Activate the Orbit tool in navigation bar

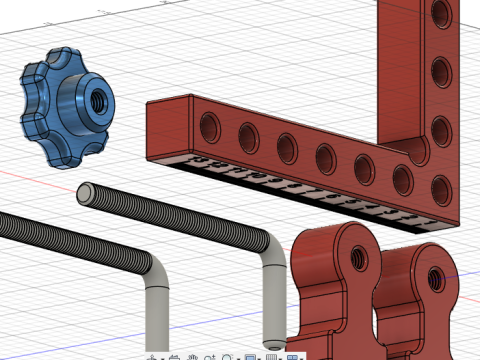(x=152, y=358)
